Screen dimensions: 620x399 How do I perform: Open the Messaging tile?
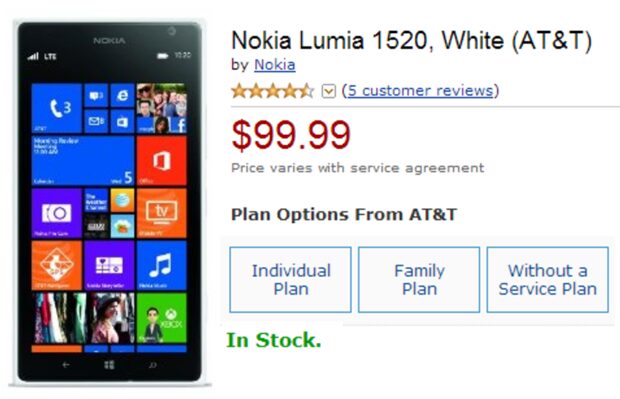[x=96, y=95]
